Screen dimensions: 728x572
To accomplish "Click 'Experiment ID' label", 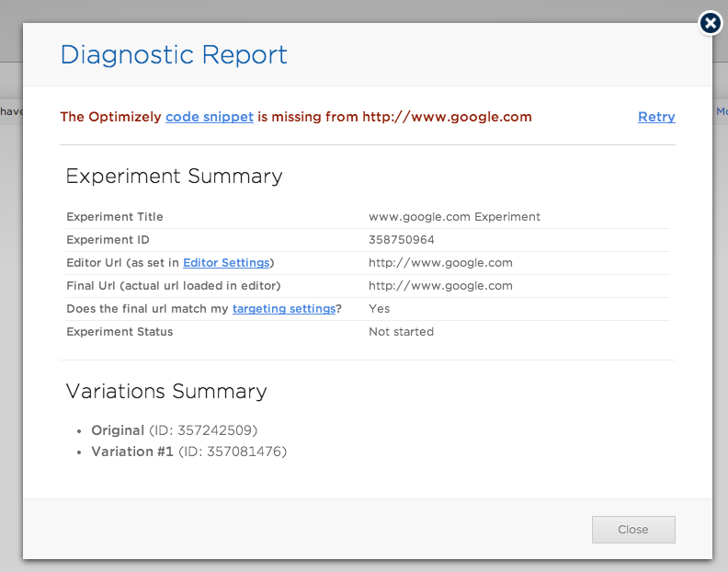I will (108, 240).
